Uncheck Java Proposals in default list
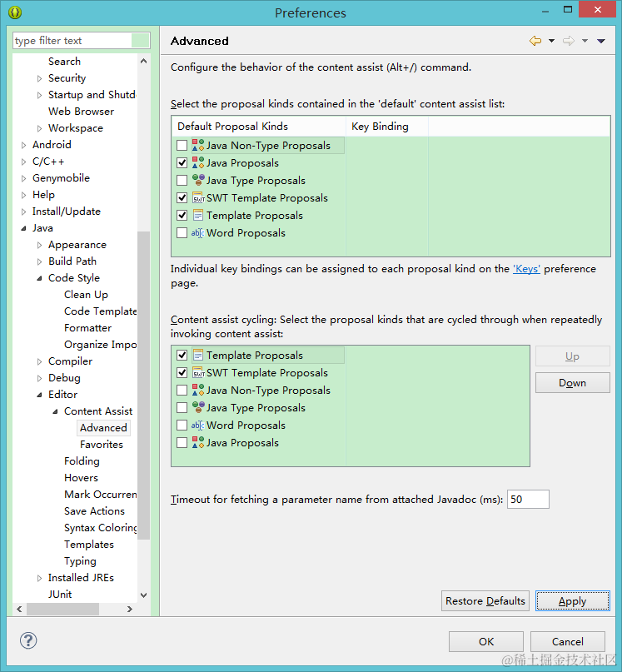 tap(182, 163)
